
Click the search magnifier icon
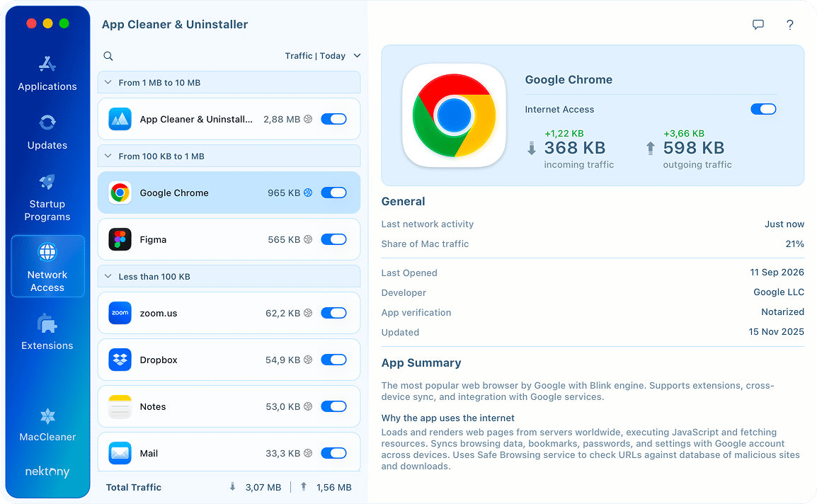pyautogui.click(x=108, y=56)
